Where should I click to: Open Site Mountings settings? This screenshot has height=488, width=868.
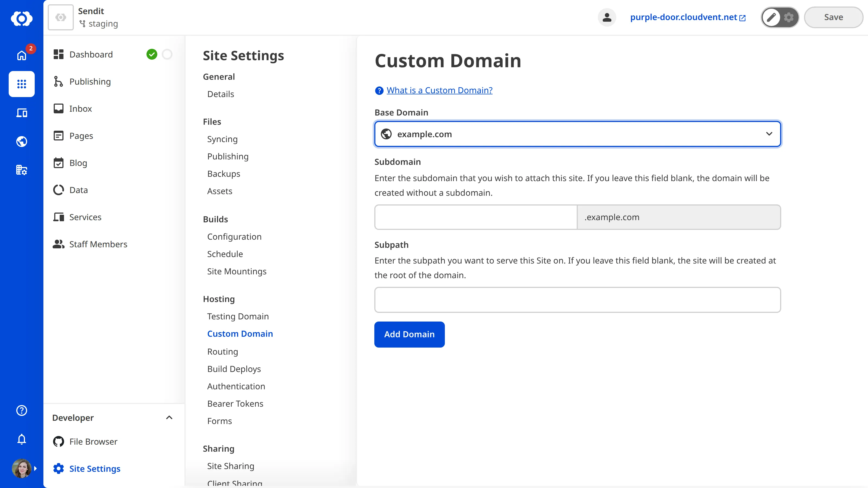pyautogui.click(x=237, y=271)
